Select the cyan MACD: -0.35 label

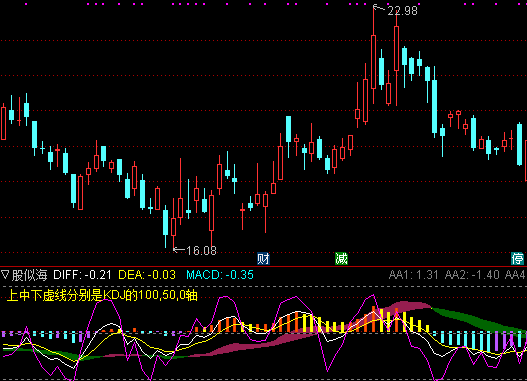220,275
